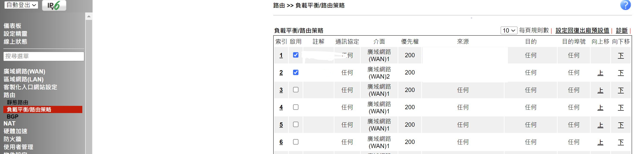The width and height of the screenshot is (644, 154).
Task: Open the blue help question mark icon
Action: [x=625, y=5]
